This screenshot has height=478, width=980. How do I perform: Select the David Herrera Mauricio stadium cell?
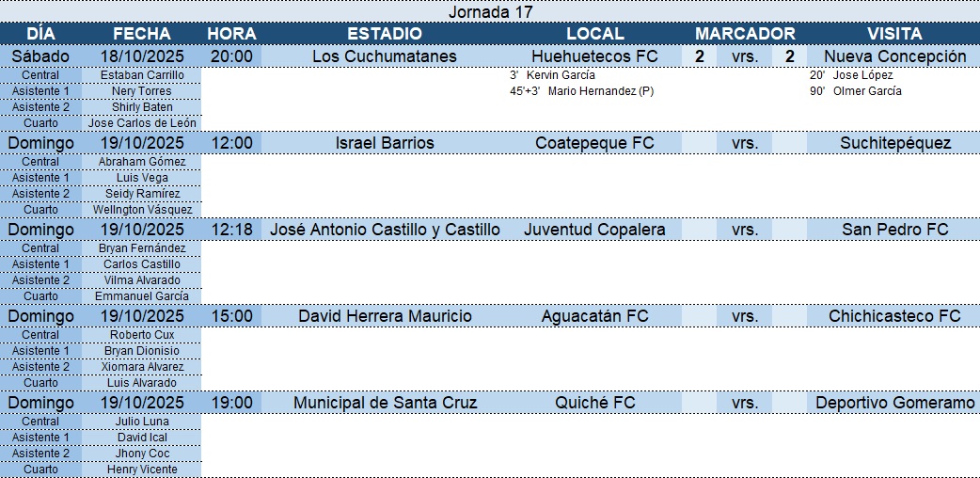point(384,316)
